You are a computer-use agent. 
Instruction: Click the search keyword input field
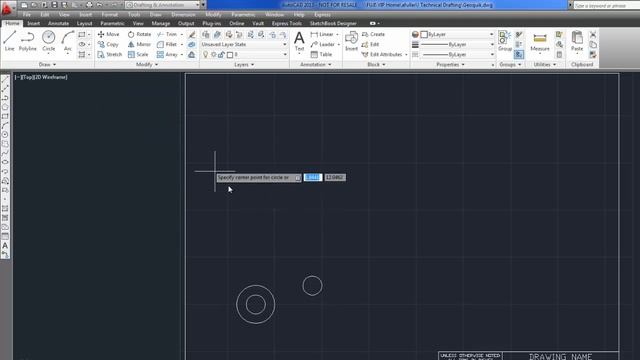coord(606,5)
